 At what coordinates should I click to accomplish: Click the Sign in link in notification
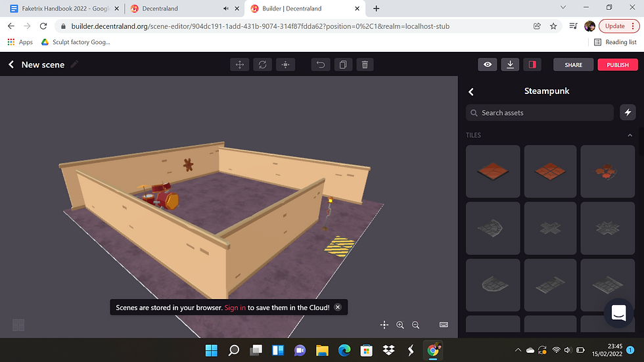[235, 307]
